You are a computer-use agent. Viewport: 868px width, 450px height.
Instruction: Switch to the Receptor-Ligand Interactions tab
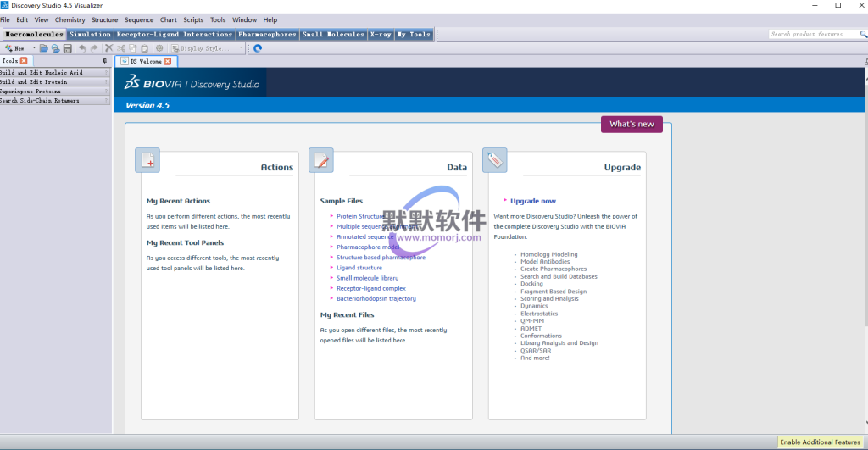coord(174,35)
